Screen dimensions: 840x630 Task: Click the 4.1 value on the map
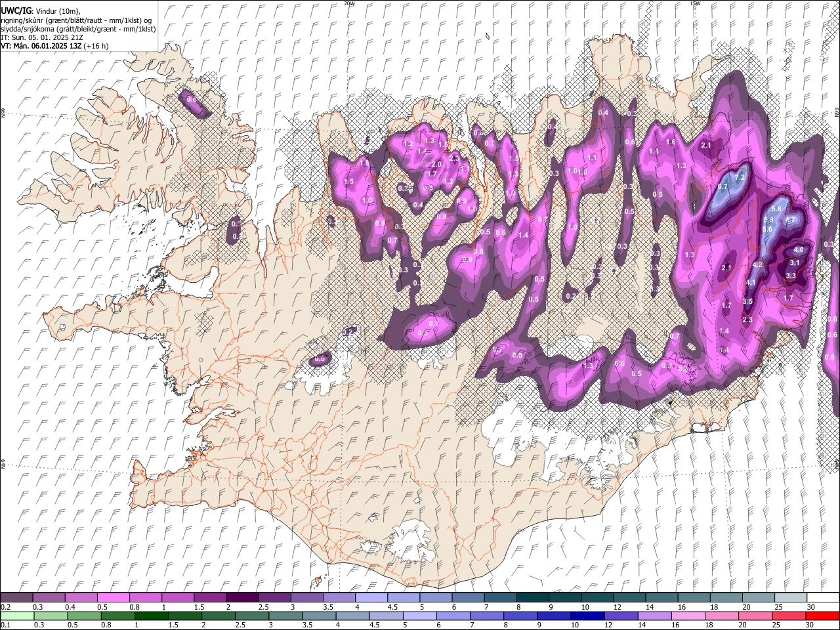(x=752, y=282)
